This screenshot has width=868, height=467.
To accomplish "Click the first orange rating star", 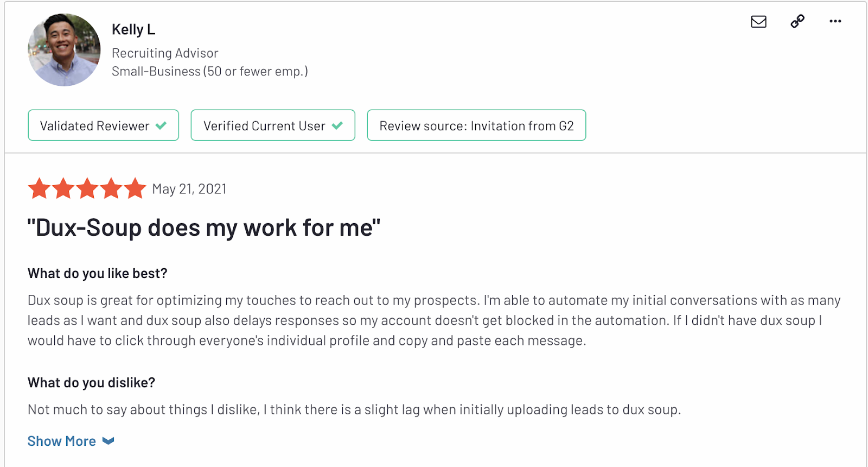I will point(39,189).
